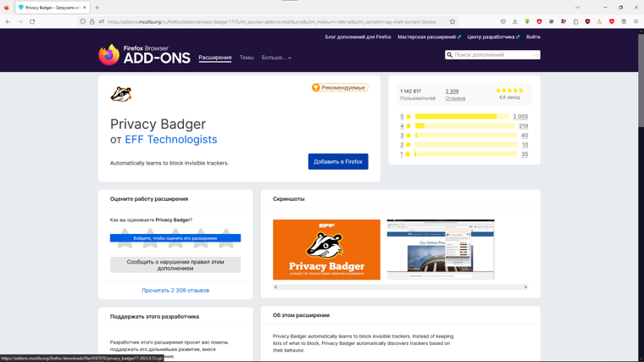Open the S? extension icon
644x362 pixels.
[563, 22]
